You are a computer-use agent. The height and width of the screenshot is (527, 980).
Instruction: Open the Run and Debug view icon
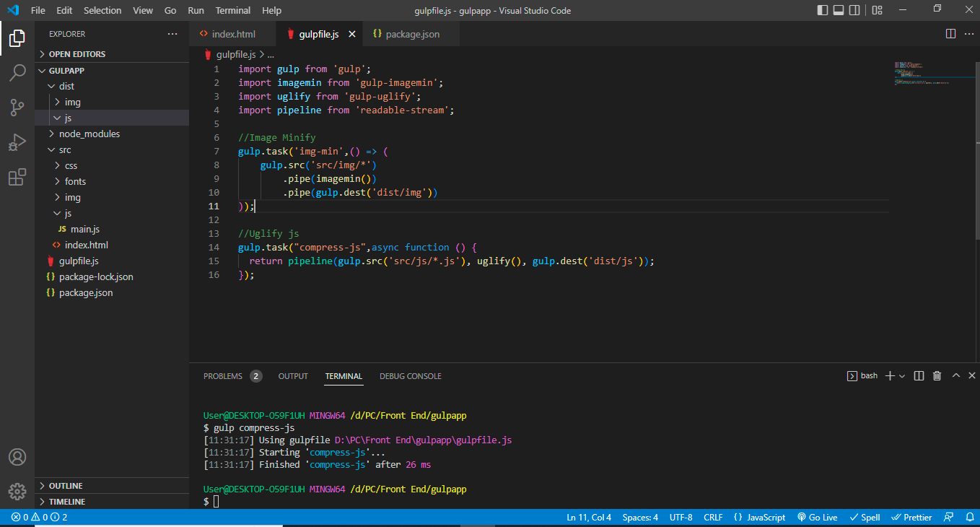pos(17,142)
